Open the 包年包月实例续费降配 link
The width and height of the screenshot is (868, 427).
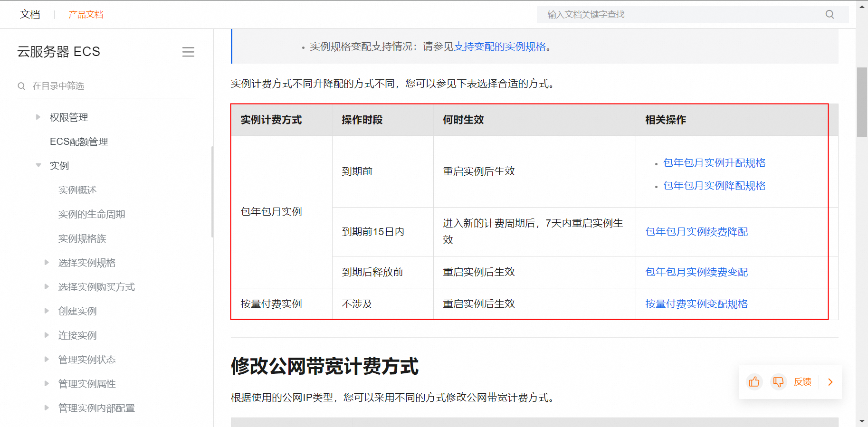click(x=696, y=232)
